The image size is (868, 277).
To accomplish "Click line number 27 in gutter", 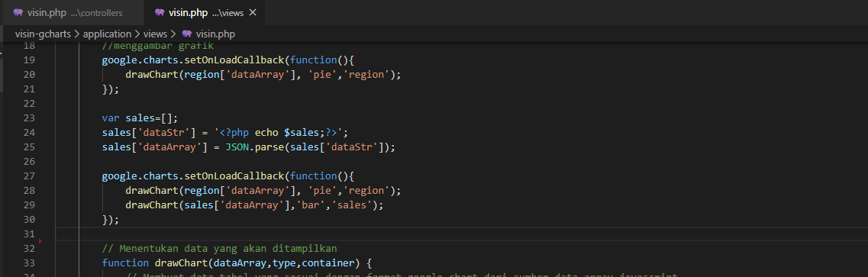I will click(x=30, y=176).
